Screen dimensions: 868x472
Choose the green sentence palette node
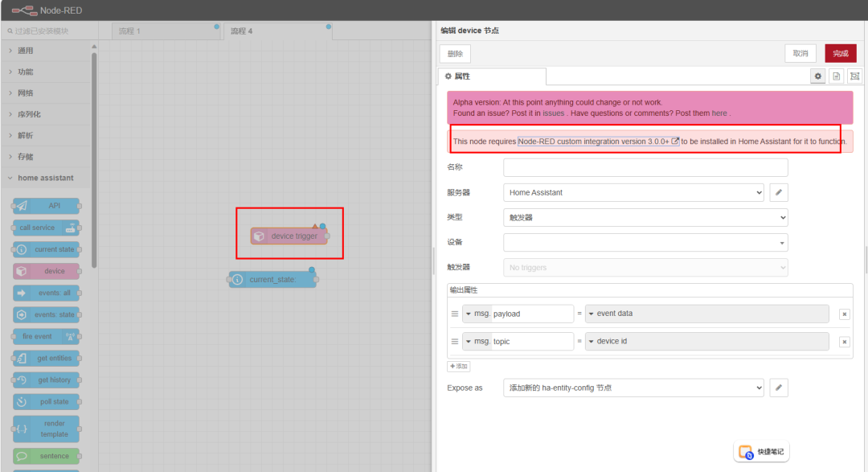pyautogui.click(x=46, y=456)
